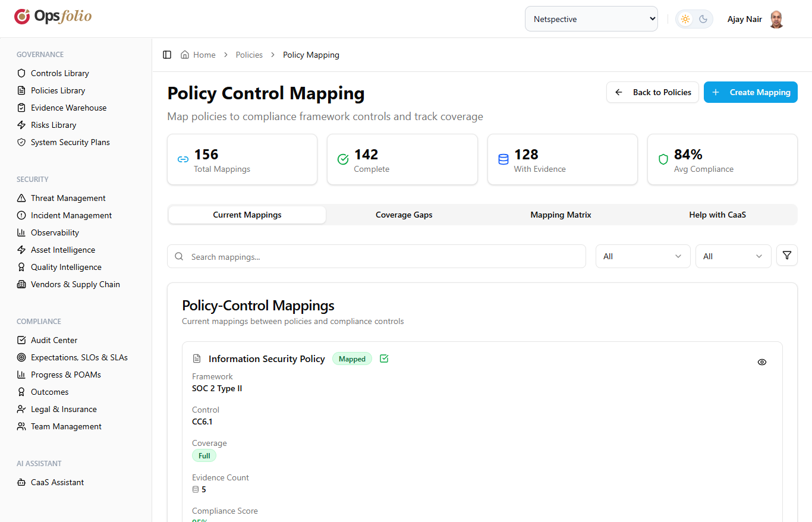Navigate back using Back to Policies
This screenshot has height=522, width=812.
[653, 92]
